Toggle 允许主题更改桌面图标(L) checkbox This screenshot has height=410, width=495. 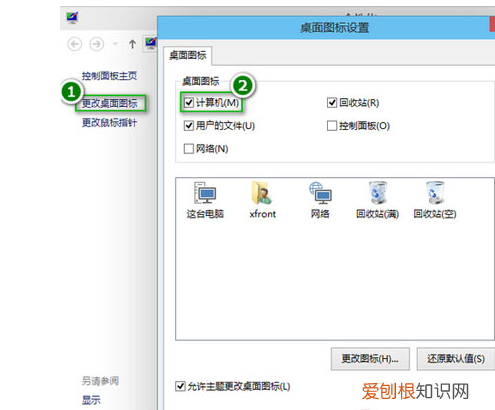point(180,386)
